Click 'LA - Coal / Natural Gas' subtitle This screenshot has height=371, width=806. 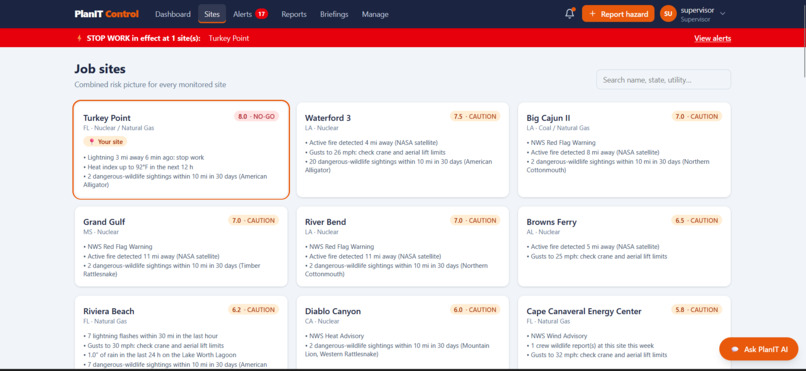coord(558,128)
